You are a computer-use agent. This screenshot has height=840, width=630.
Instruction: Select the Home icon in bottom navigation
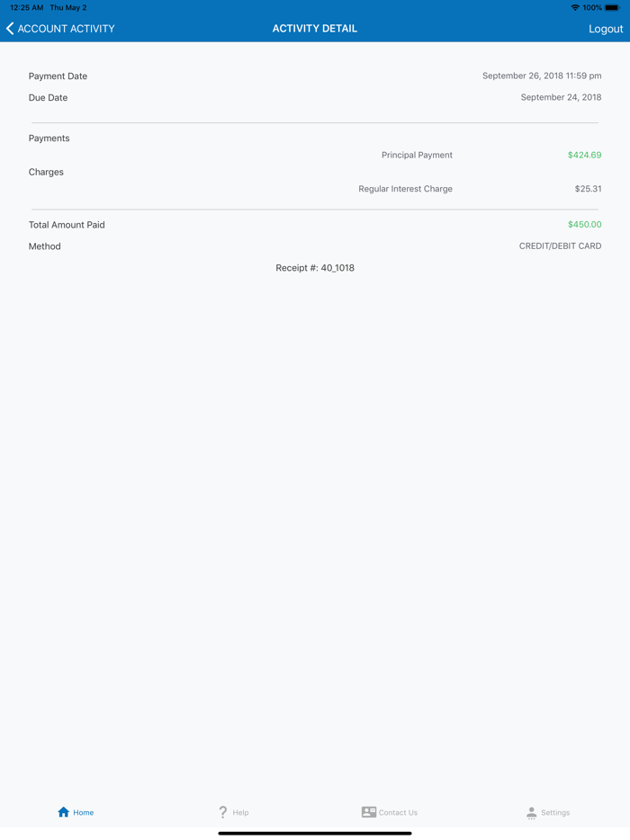click(62, 812)
